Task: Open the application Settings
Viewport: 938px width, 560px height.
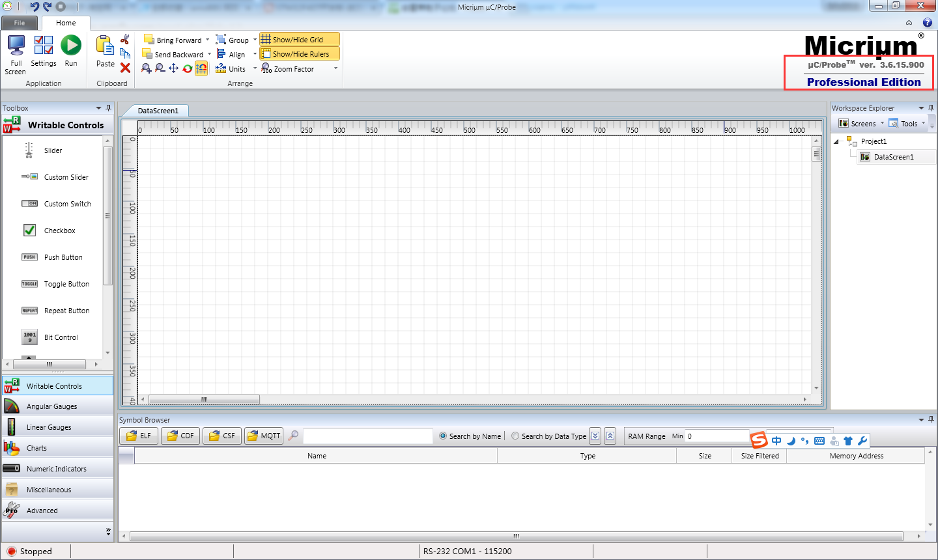Action: click(44, 51)
